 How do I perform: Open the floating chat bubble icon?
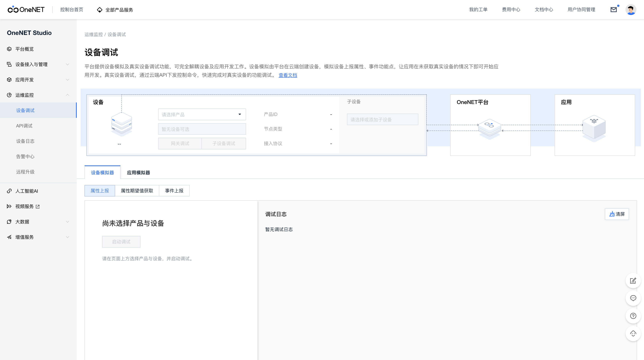click(x=633, y=298)
